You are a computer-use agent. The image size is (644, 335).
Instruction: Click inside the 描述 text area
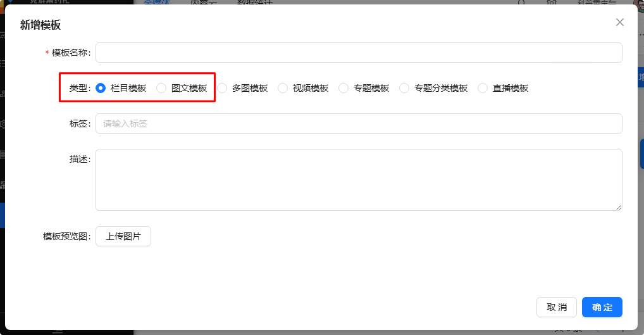click(358, 179)
